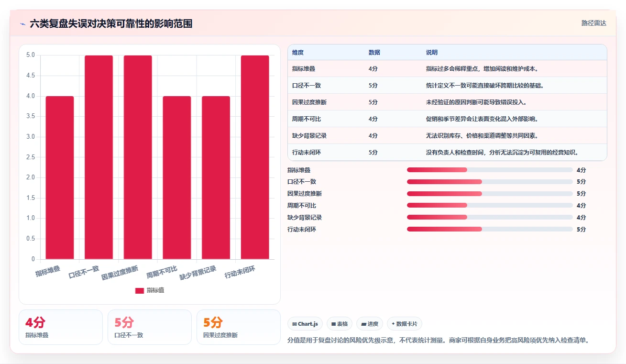Click the 指标堆叠 bar in the chart
626x364 pixels.
pos(60,177)
